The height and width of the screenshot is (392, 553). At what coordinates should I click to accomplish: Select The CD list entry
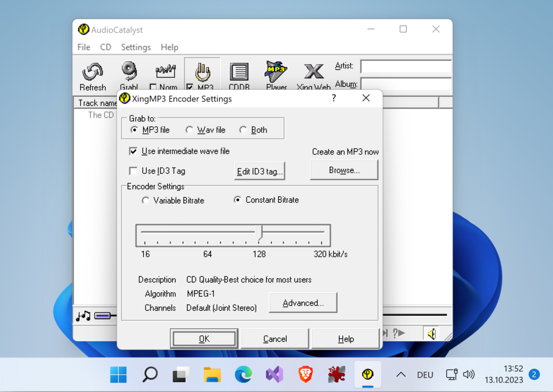pyautogui.click(x=101, y=115)
